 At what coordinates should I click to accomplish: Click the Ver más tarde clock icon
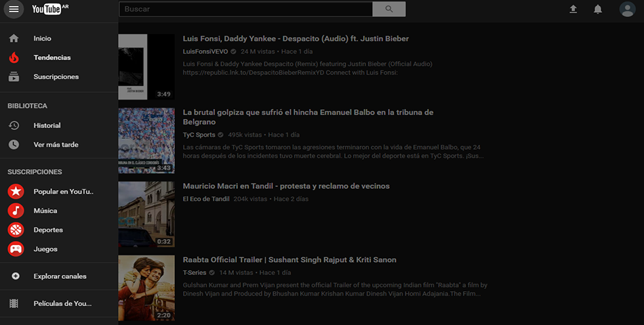click(x=14, y=144)
